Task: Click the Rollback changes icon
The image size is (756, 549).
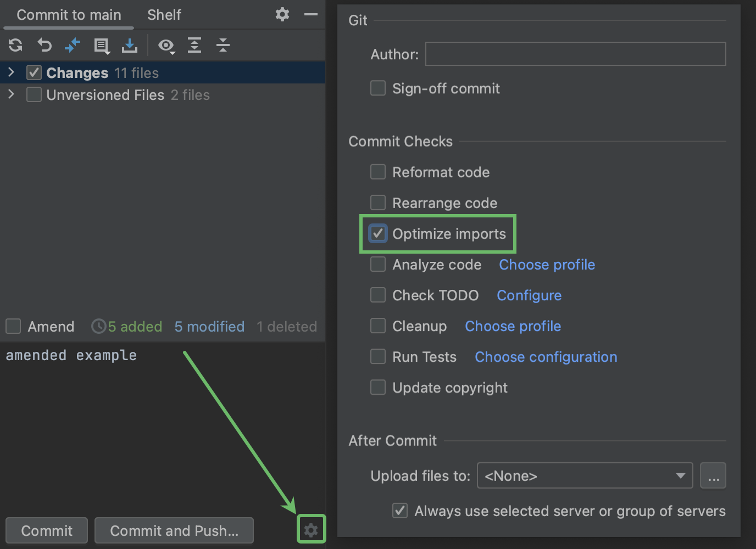Action: coord(44,45)
